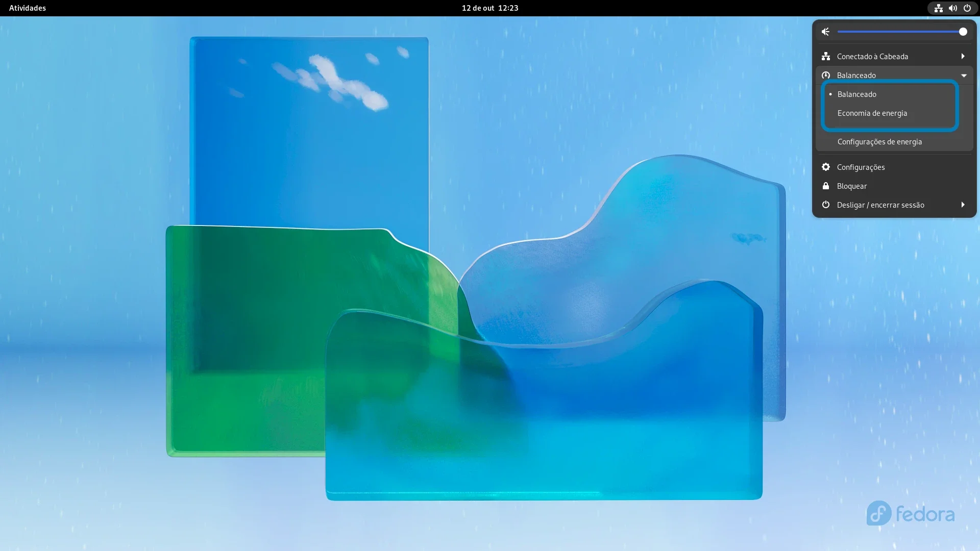This screenshot has width=980, height=551.
Task: Open Configurações de energia
Action: [894, 141]
